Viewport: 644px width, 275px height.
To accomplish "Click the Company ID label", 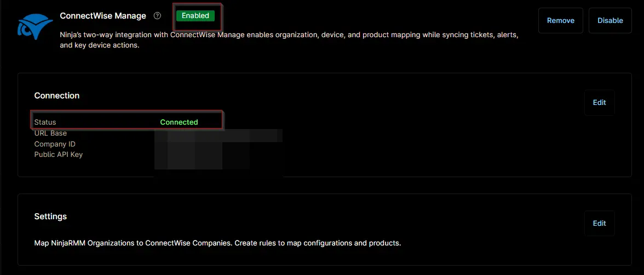I will [55, 144].
